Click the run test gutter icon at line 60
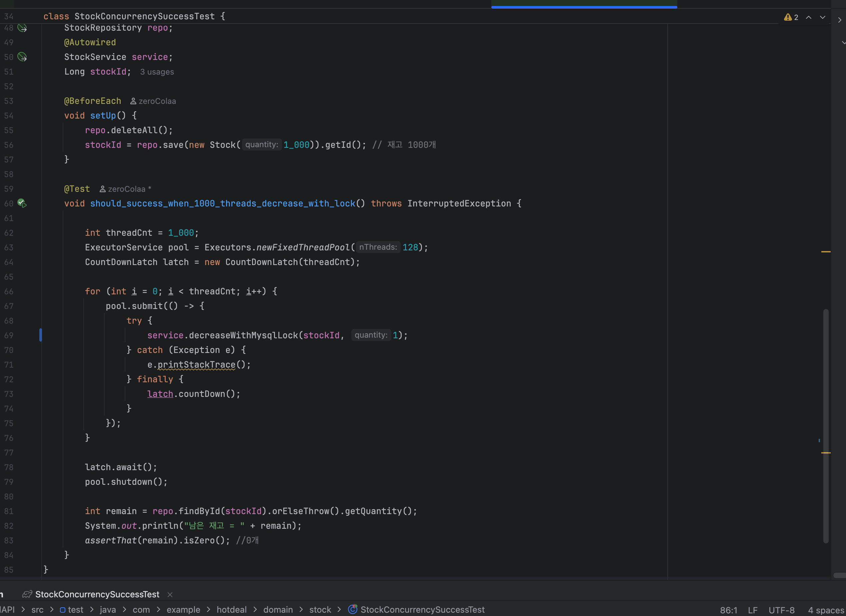846x616 pixels. click(22, 203)
